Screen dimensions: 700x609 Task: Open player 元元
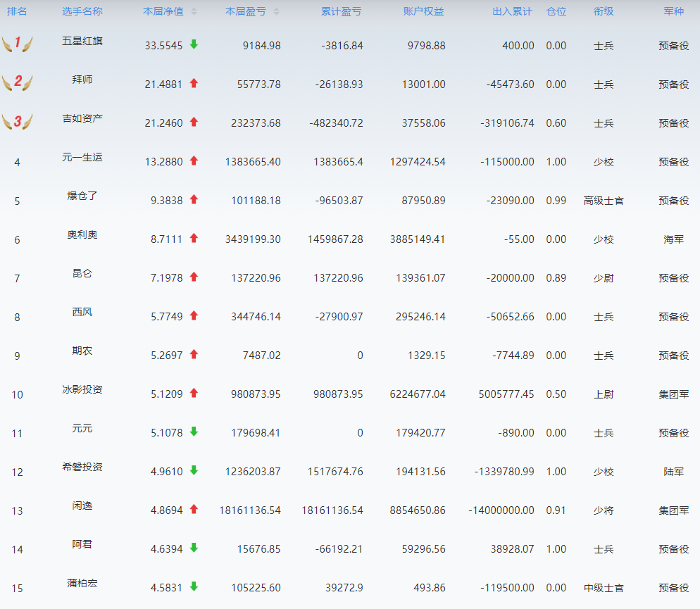(x=82, y=428)
